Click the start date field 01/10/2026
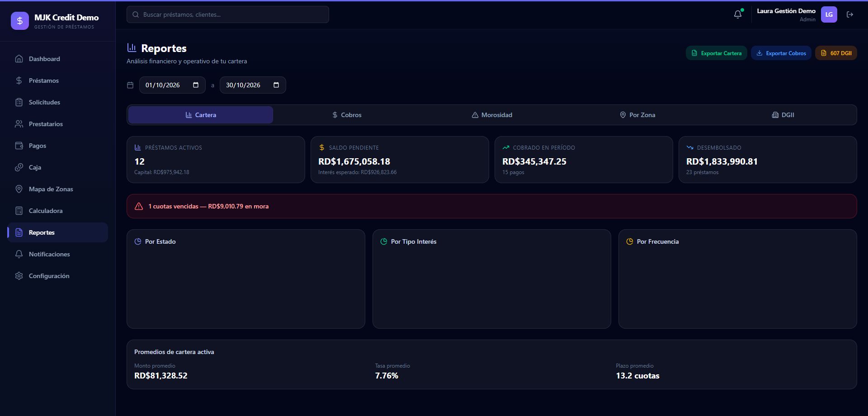Image resolution: width=868 pixels, height=416 pixels. point(172,85)
